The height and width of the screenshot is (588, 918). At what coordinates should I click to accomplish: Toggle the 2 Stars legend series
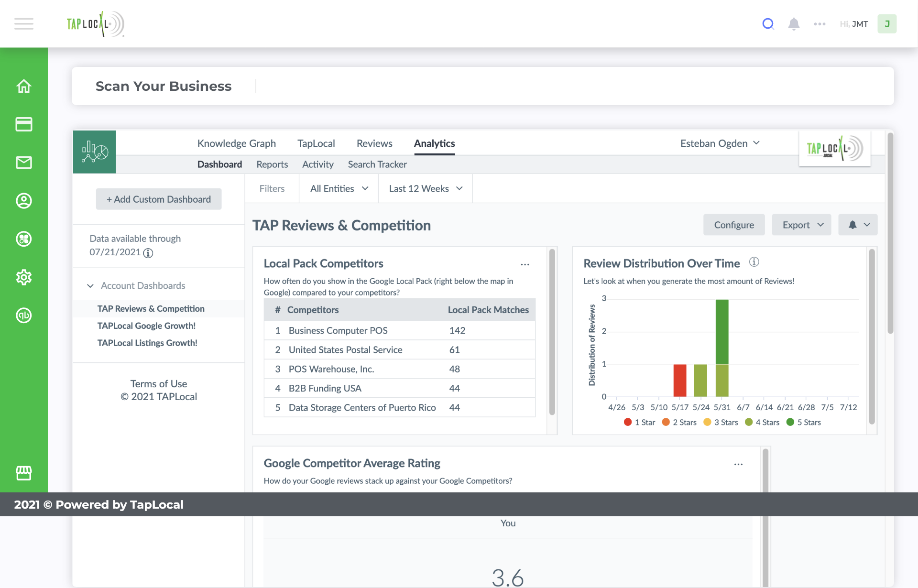coord(679,422)
